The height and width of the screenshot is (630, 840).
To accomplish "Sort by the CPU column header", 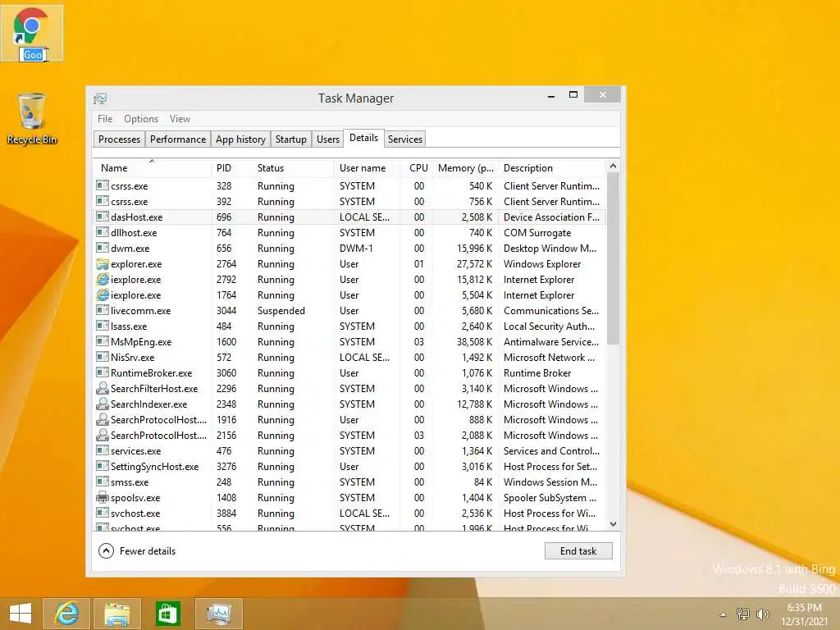I will point(417,167).
